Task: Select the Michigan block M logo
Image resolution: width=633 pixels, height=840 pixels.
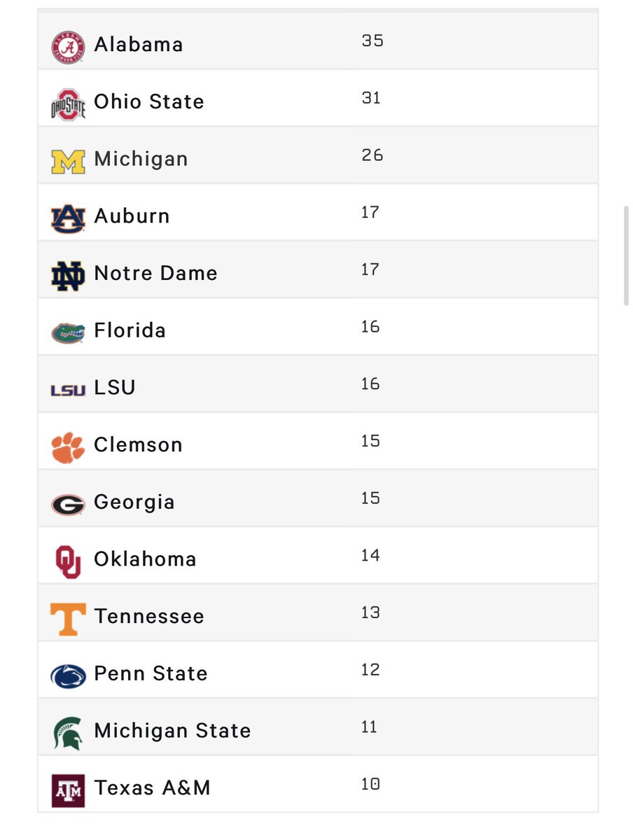Action: click(68, 162)
